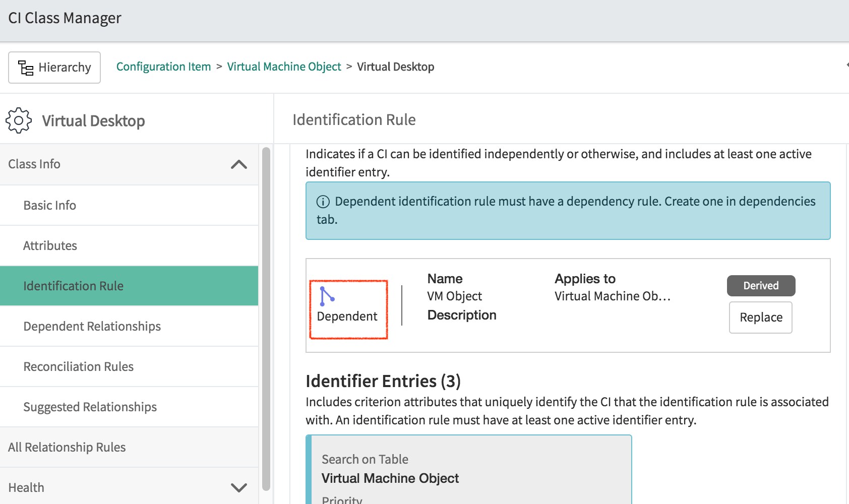Open the Hierarchy view button
Image resolution: width=849 pixels, height=504 pixels.
click(54, 68)
